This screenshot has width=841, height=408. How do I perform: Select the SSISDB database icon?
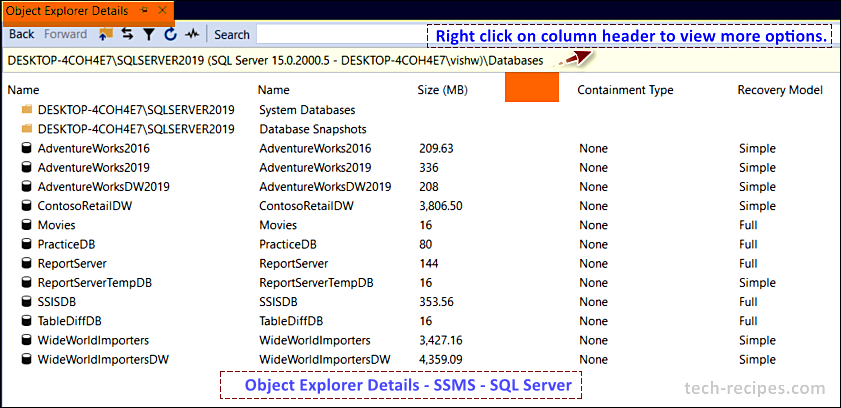tap(26, 301)
